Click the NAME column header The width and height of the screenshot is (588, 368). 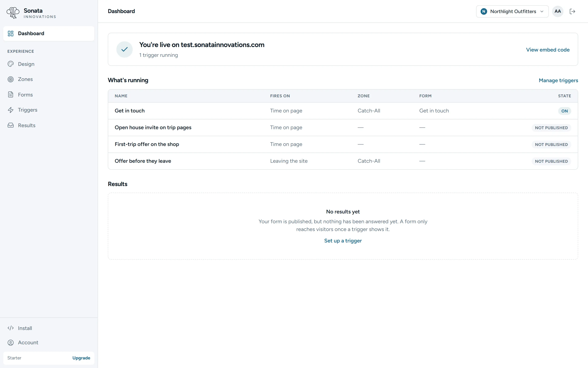[121, 96]
